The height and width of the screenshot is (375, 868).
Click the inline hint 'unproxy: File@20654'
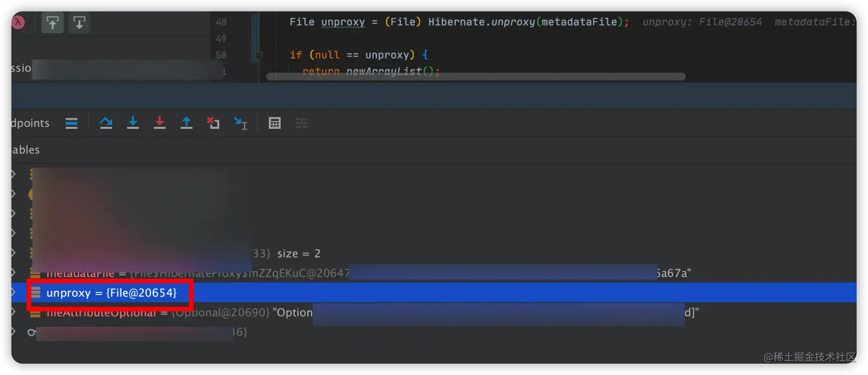[x=702, y=22]
